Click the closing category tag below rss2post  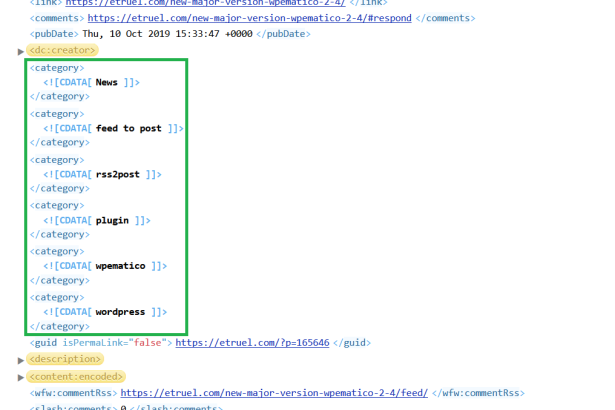click(x=60, y=188)
